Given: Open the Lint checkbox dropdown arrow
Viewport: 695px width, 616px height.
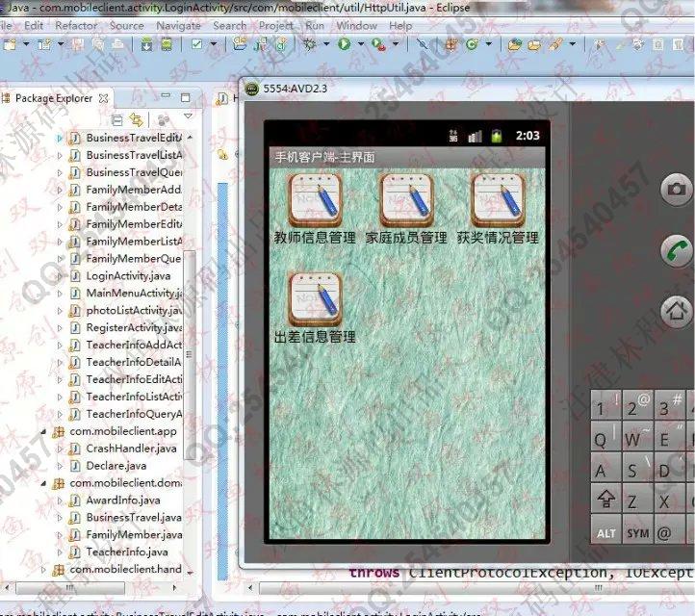Looking at the screenshot, I should 213,44.
